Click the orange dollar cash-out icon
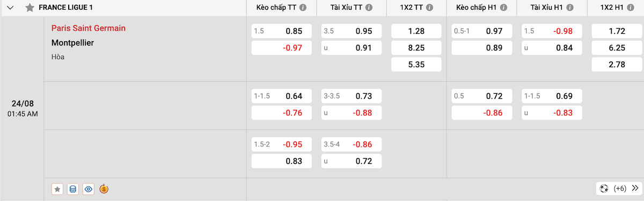This screenshot has height=201, width=644. coord(104,189)
